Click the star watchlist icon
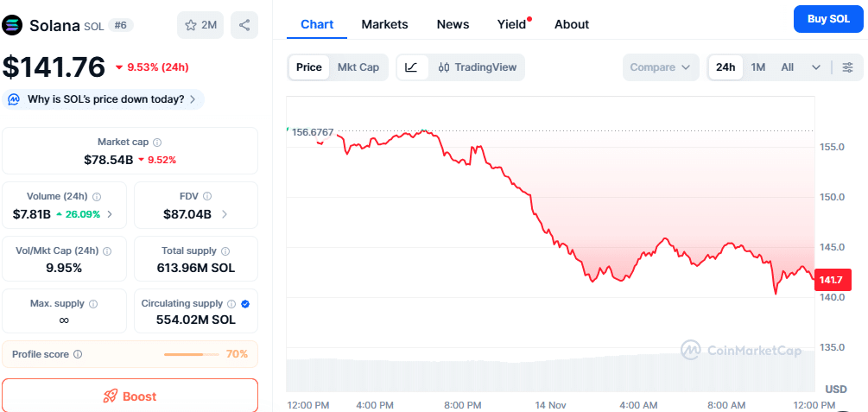868x412 pixels. point(191,26)
